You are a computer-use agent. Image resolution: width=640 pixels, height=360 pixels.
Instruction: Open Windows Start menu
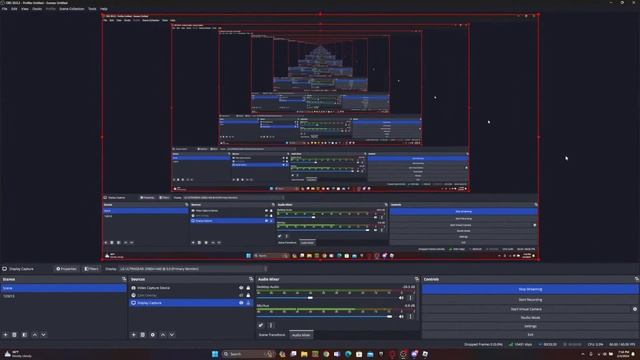pyautogui.click(x=215, y=354)
